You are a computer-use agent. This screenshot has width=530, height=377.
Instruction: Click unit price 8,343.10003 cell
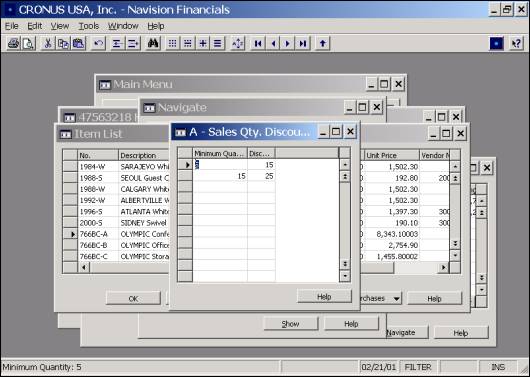click(391, 234)
